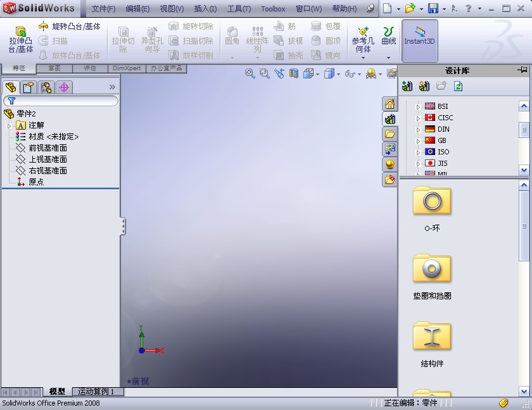Unpin the 设计库 panel
This screenshot has height=410, width=532.
coord(524,71)
